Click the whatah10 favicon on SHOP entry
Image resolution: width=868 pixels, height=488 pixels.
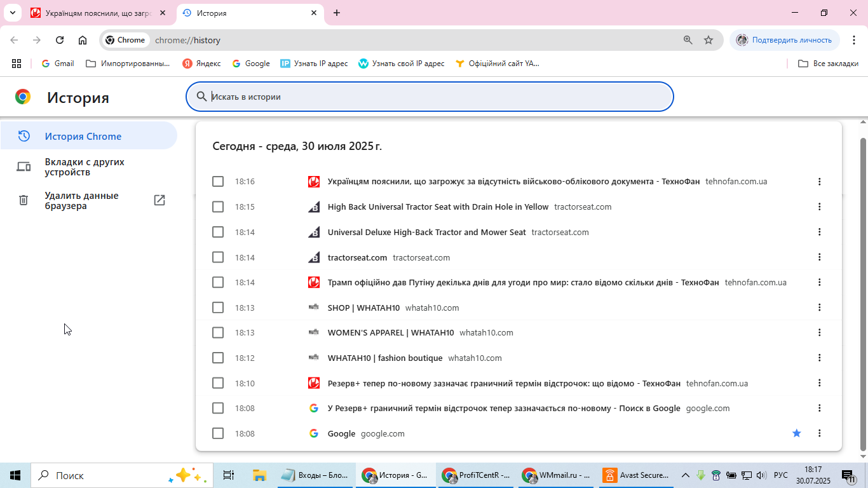tap(314, 308)
